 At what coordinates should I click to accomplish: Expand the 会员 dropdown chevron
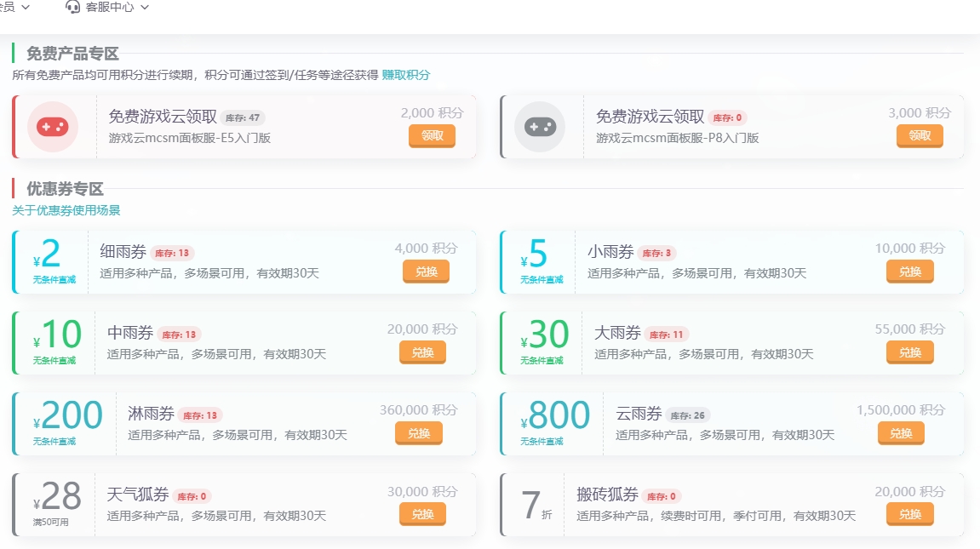coord(25,8)
